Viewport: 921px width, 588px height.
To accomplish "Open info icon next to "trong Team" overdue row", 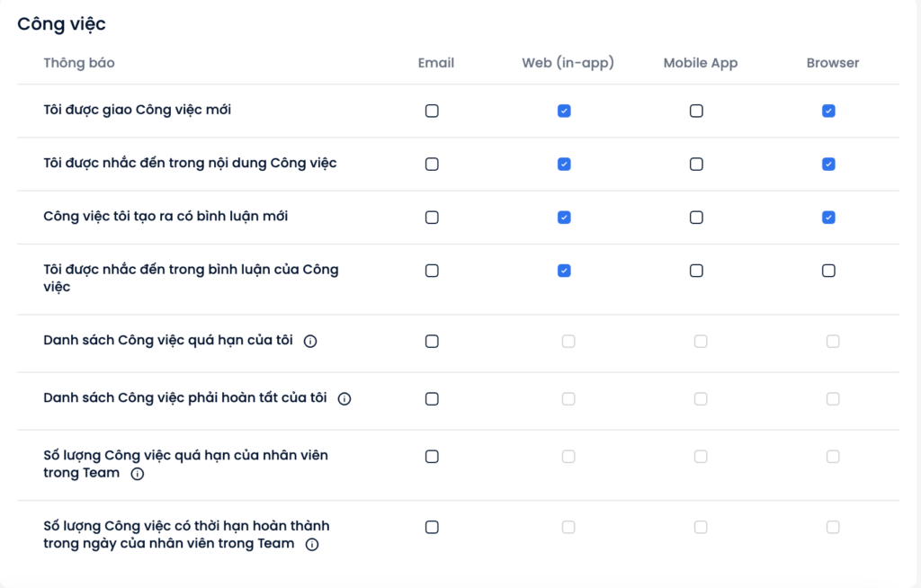I will coord(137,474).
